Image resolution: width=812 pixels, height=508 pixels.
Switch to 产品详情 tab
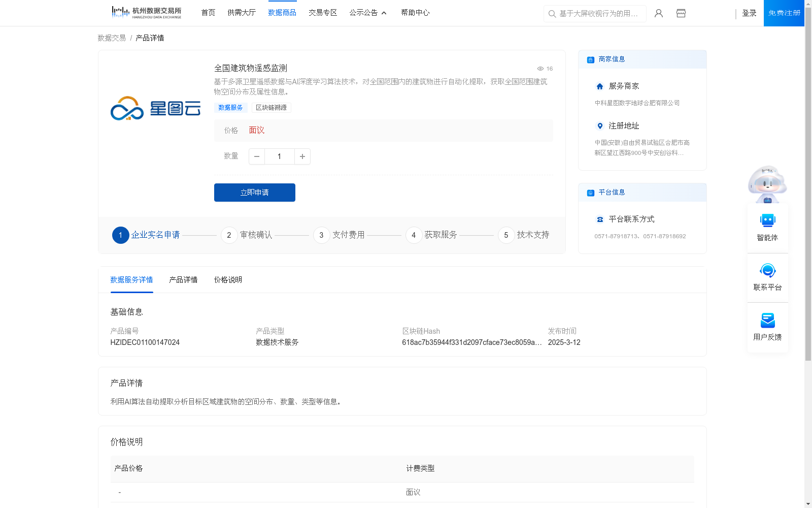coord(183,280)
